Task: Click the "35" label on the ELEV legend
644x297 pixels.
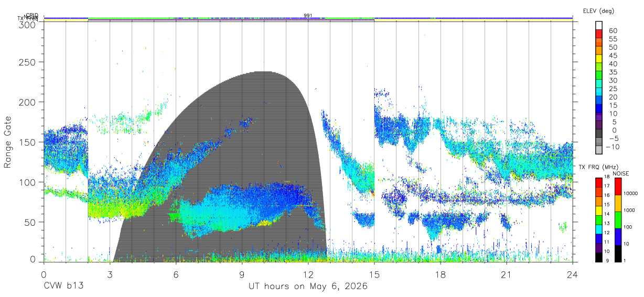Action: pyautogui.click(x=613, y=72)
